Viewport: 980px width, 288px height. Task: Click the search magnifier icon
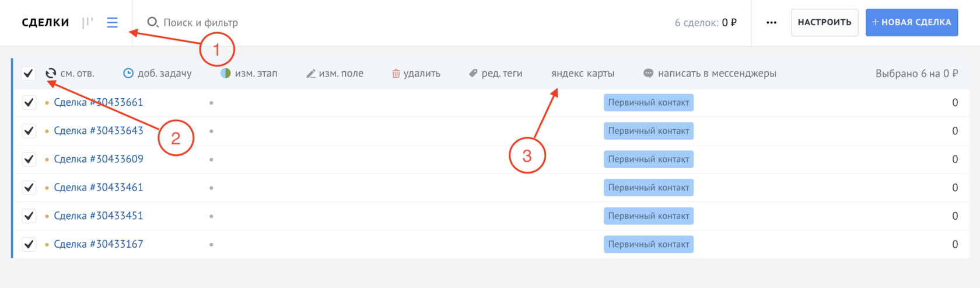(152, 22)
